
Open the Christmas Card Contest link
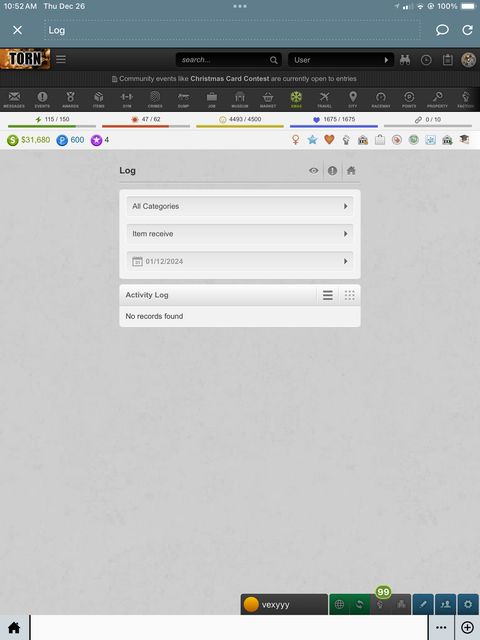click(230, 79)
